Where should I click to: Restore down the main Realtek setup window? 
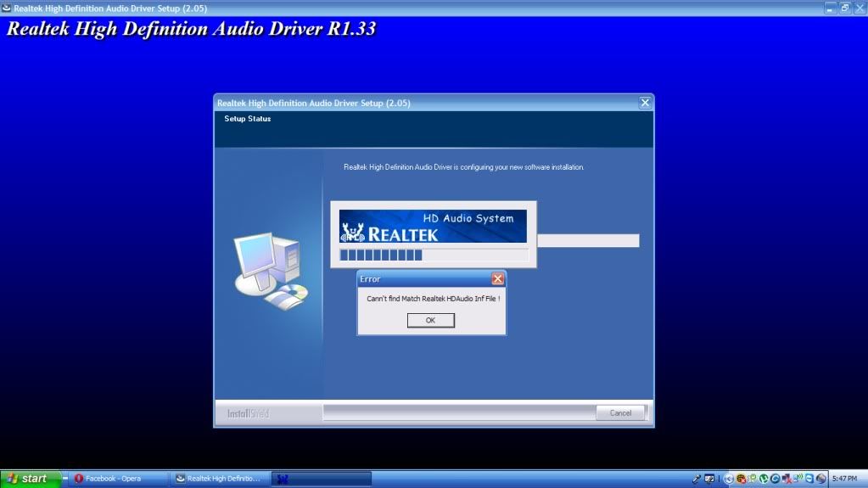click(845, 8)
